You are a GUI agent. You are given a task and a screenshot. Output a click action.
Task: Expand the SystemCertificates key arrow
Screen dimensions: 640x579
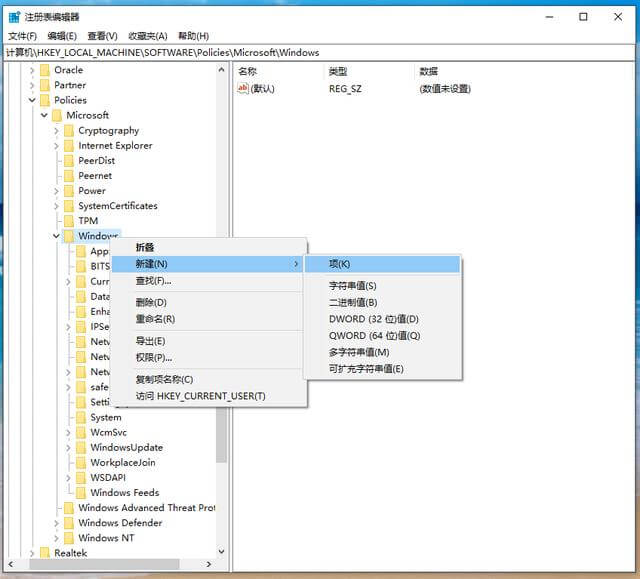click(x=56, y=206)
